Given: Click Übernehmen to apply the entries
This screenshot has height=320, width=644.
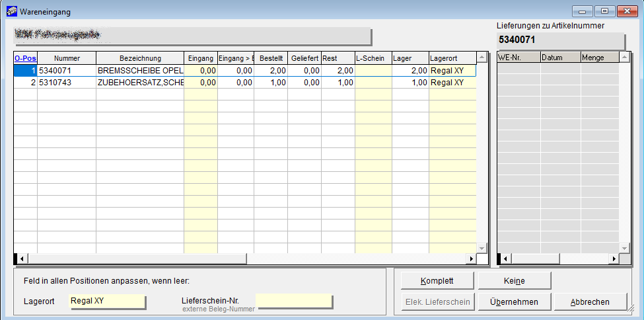Looking at the screenshot, I should point(513,302).
